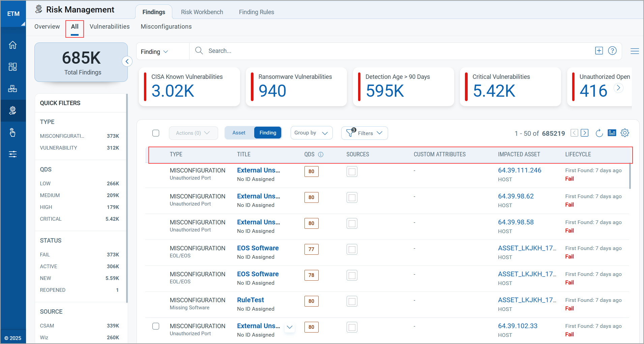This screenshot has height=344, width=644.
Task: Open the External Uns... finding titled link
Action: click(x=258, y=170)
